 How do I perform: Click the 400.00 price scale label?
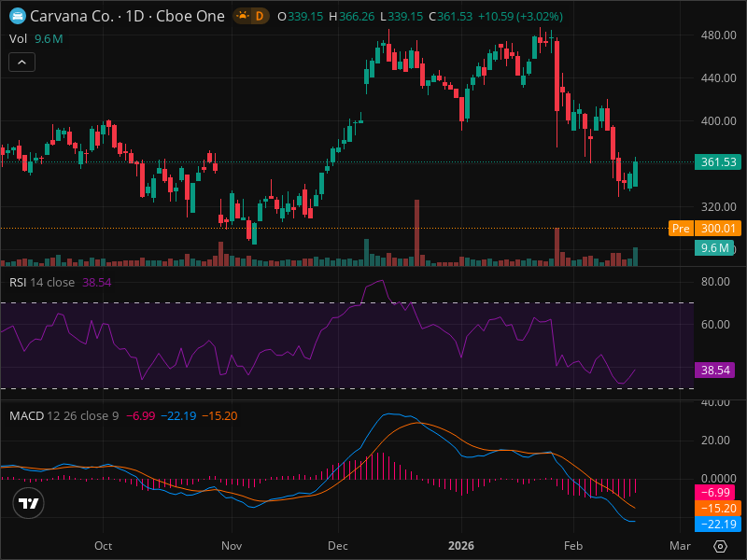click(x=718, y=121)
